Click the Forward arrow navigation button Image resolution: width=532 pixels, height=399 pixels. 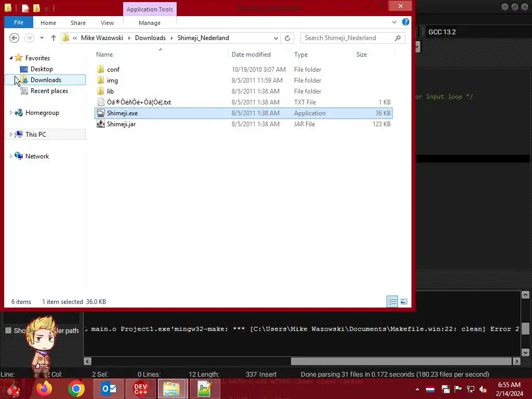(x=29, y=37)
